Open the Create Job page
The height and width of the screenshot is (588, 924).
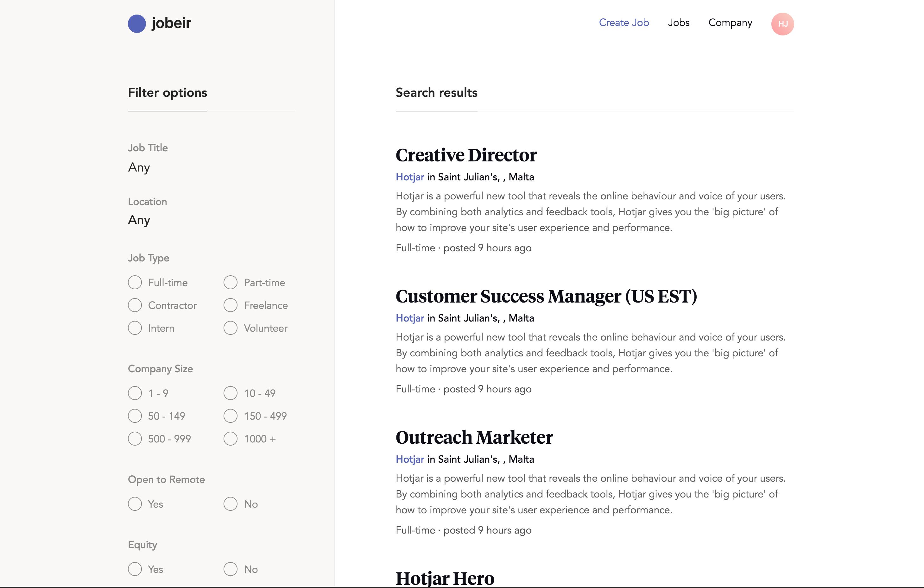[623, 23]
